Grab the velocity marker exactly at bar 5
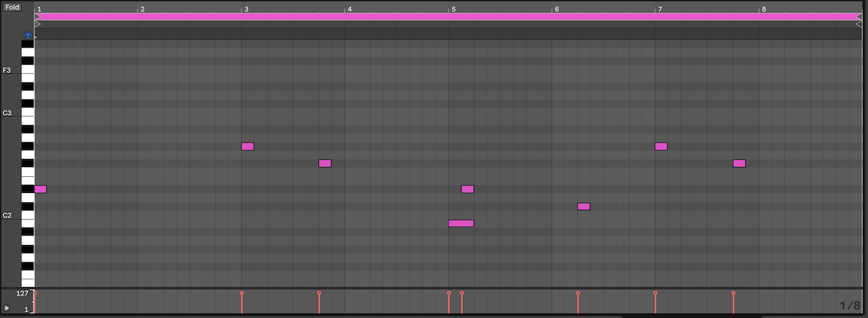The image size is (868, 318). point(448,293)
